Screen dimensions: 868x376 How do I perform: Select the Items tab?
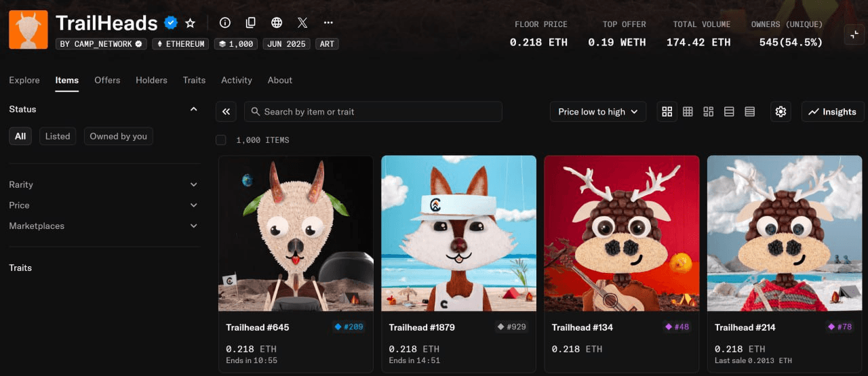[x=67, y=80]
